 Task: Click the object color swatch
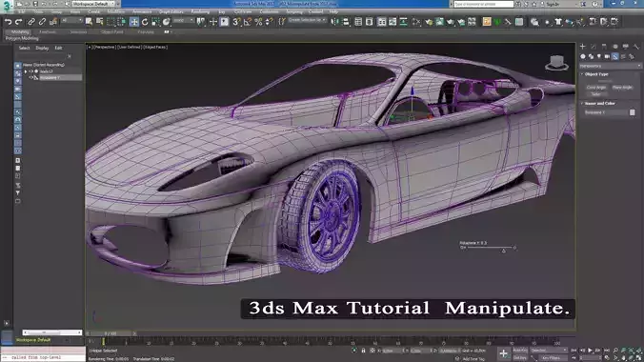pyautogui.click(x=632, y=112)
